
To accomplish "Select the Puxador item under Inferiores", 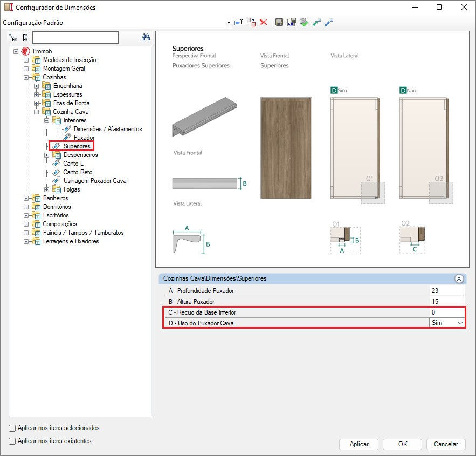I will click(84, 138).
